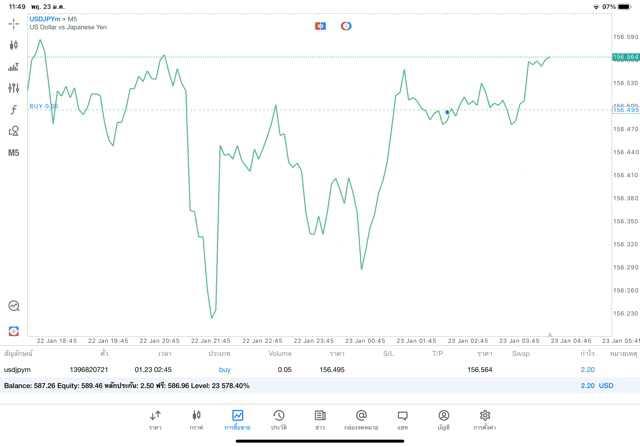Open the ข่าว news tab
Image resolution: width=640 pixels, height=447 pixels.
(319, 419)
